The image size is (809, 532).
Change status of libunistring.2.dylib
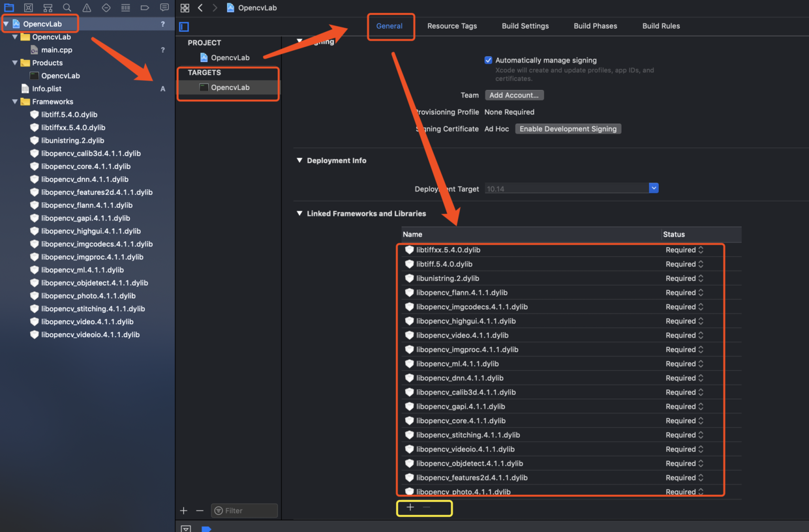[x=684, y=278]
